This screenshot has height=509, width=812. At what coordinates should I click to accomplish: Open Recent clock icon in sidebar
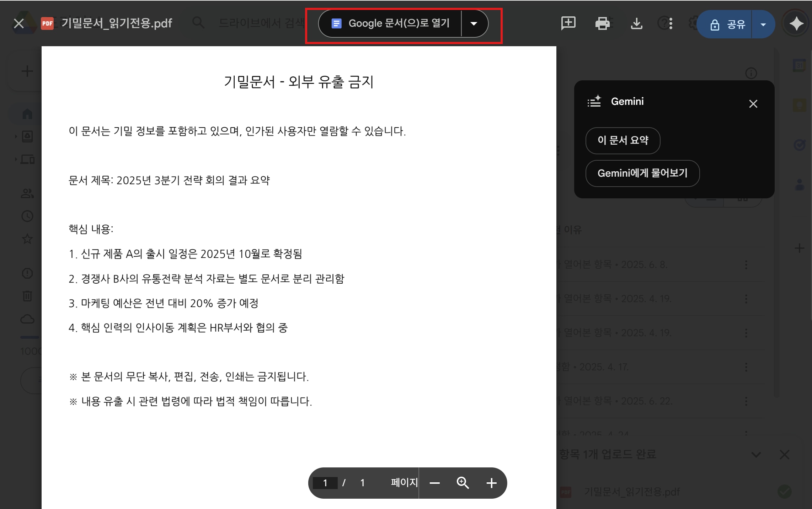click(x=27, y=216)
